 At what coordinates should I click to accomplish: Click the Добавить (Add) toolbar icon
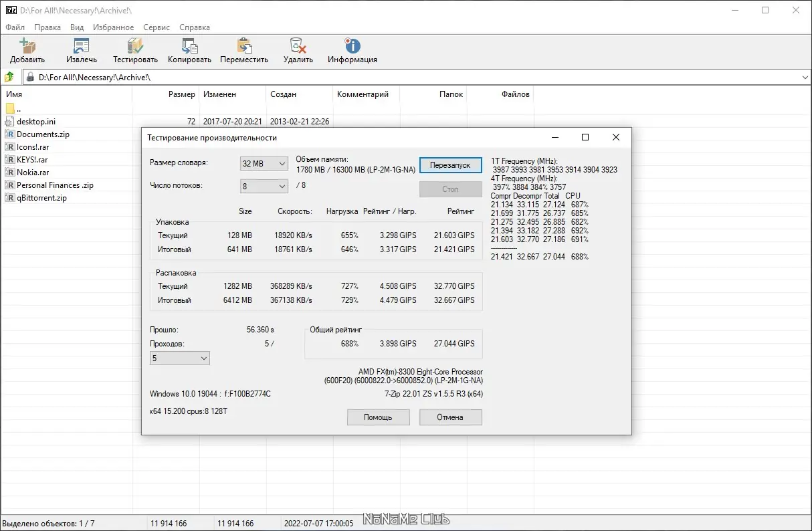27,46
